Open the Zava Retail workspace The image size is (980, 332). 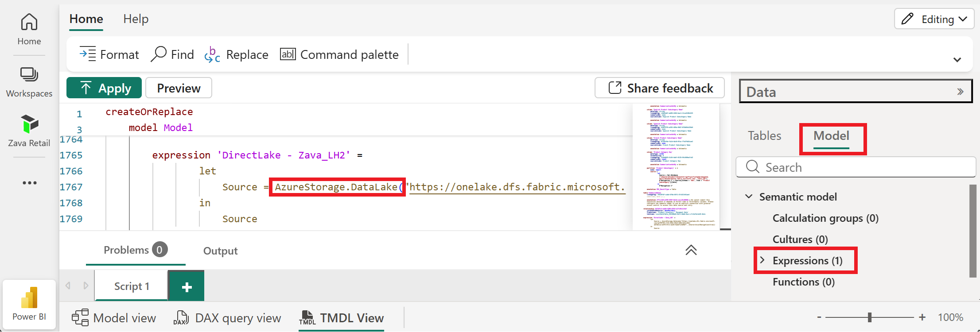29,131
